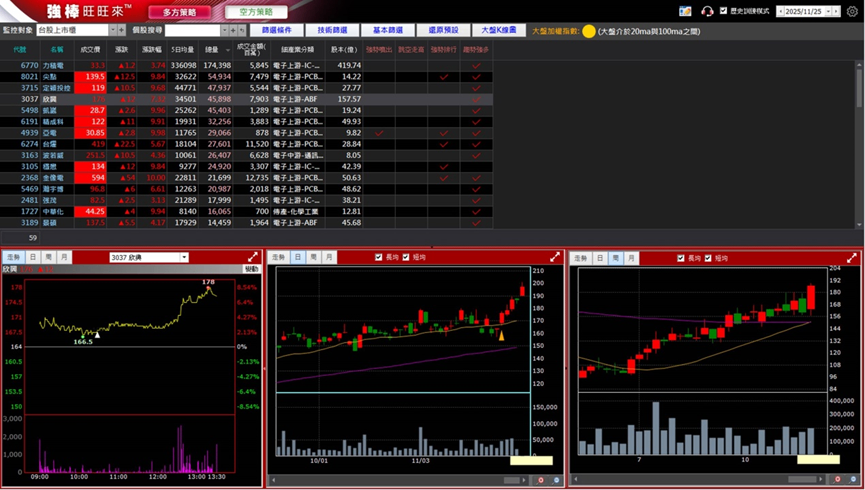The image size is (865, 490).
Task: Open the 個股搜尋 dropdown arrow
Action: tap(225, 30)
